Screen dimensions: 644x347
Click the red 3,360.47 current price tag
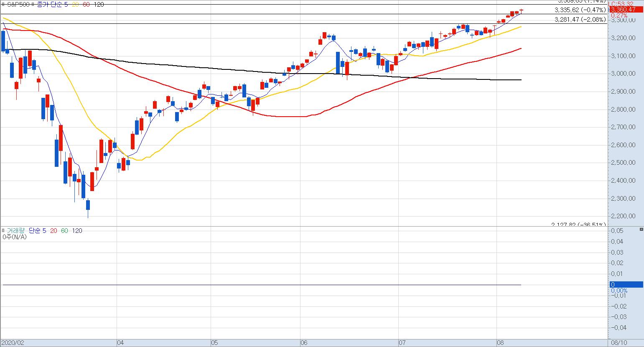[x=626, y=10]
